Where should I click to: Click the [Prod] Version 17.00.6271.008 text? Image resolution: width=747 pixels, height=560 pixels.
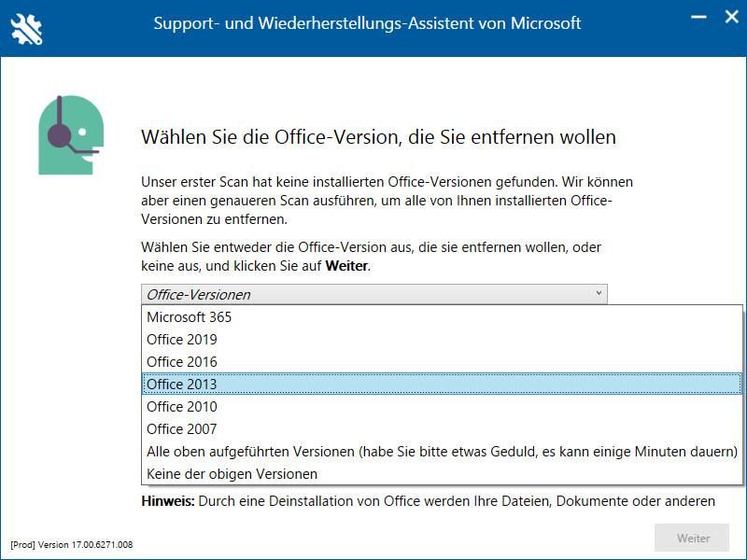point(72,544)
